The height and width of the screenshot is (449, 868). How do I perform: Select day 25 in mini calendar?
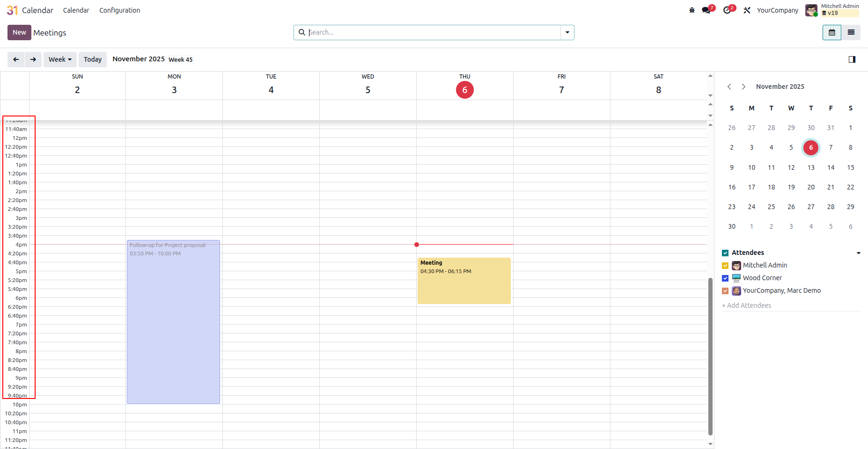click(x=771, y=207)
